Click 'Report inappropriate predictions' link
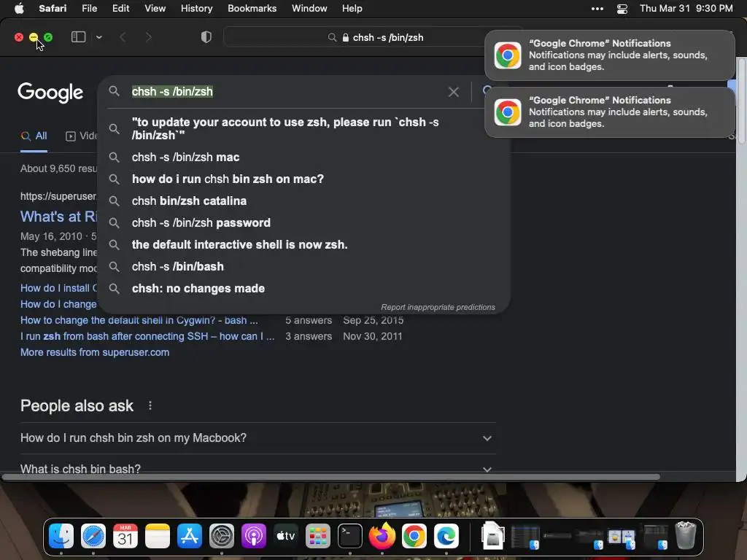This screenshot has width=747, height=560. pos(438,307)
